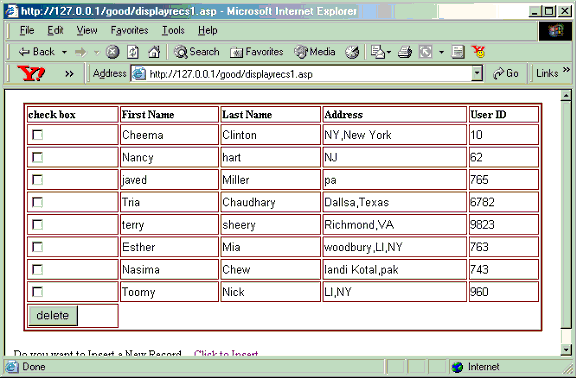
Task: Expand the Yahoo toolbar chevron
Action: [x=69, y=74]
